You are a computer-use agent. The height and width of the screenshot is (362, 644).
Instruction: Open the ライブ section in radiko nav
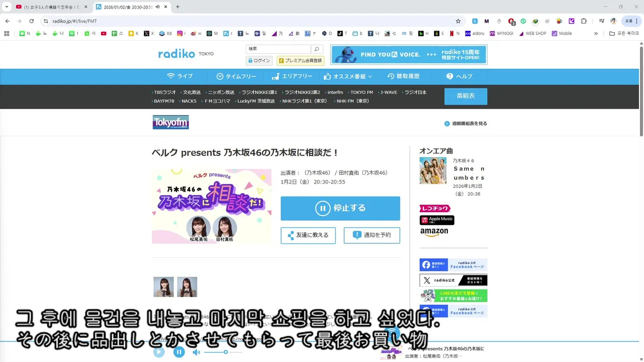[x=180, y=76]
